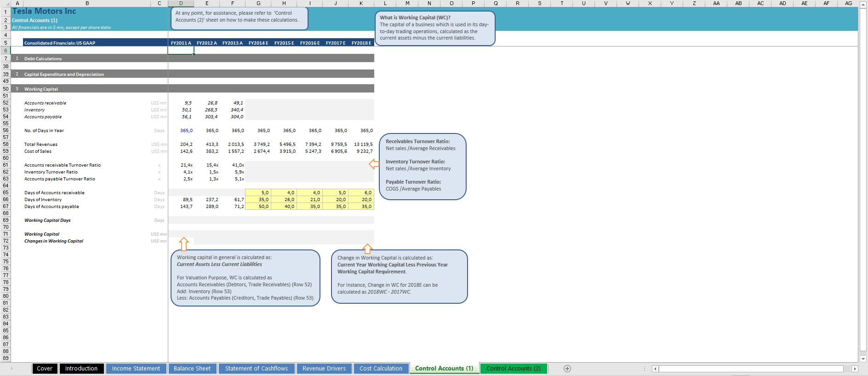Select Accounts receivable Turnover Ratio 41,0x cell
The image size is (868, 376).
pos(233,165)
